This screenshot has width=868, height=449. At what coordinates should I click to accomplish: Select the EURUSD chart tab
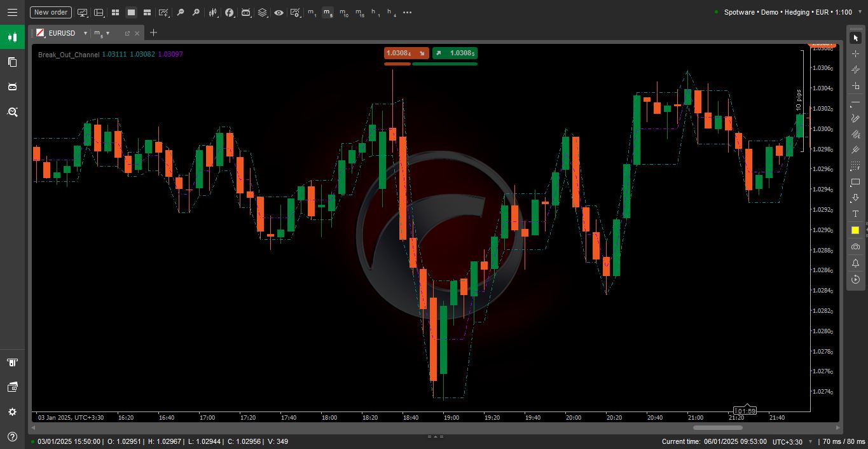click(x=60, y=33)
